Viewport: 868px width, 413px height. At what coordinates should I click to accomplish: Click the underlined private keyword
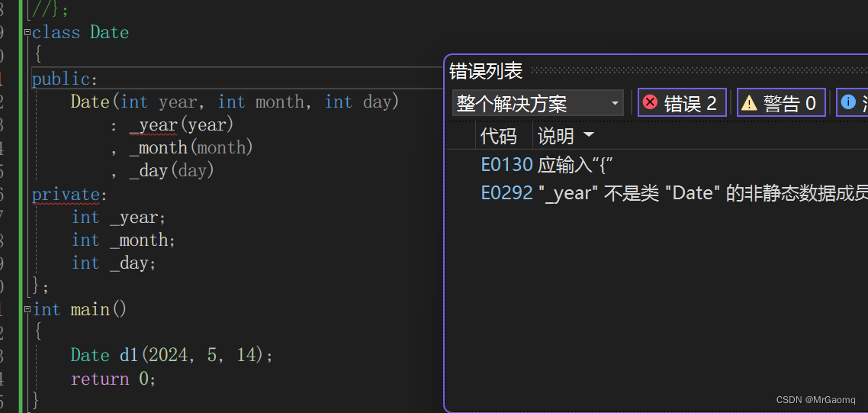pos(66,194)
